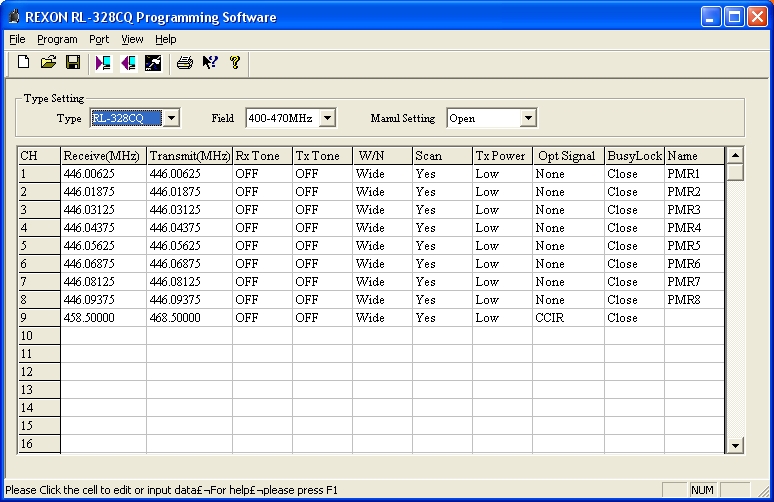Image resolution: width=774 pixels, height=502 pixels.
Task: Click transmit cell 468.50000 in channel 9
Action: (x=189, y=317)
